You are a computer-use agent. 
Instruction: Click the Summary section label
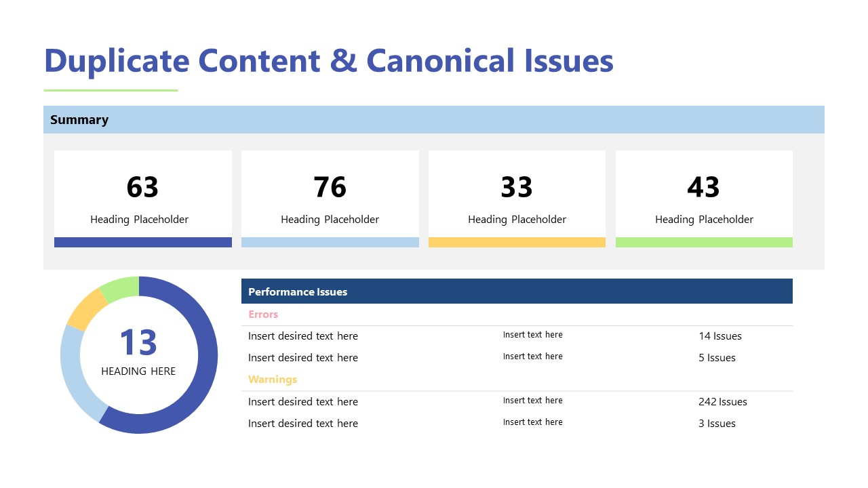[79, 119]
